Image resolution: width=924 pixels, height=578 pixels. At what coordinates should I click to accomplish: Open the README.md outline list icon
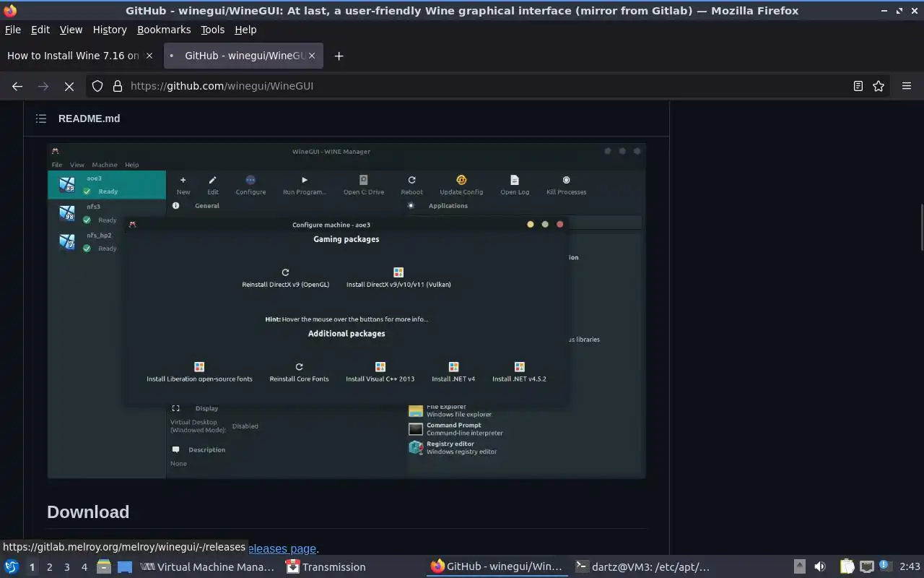point(41,118)
